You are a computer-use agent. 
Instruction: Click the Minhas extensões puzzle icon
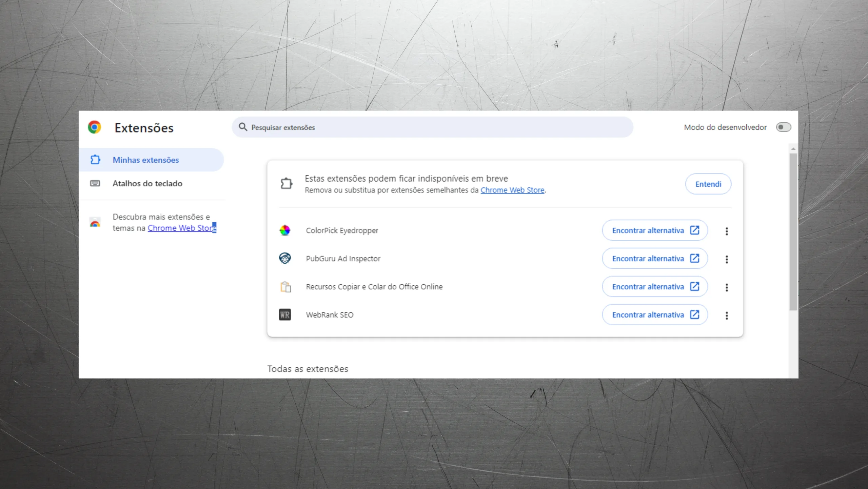pyautogui.click(x=95, y=160)
